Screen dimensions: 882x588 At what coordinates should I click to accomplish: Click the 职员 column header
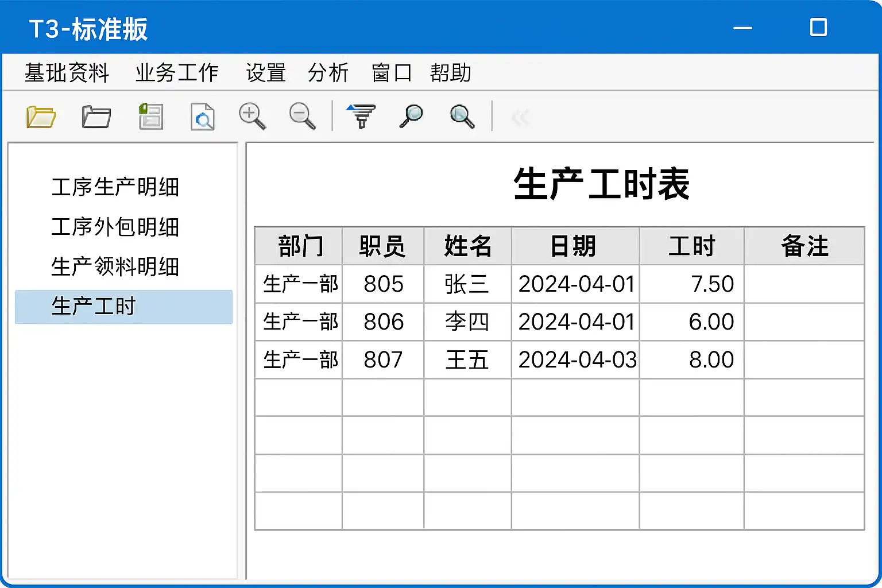(383, 246)
